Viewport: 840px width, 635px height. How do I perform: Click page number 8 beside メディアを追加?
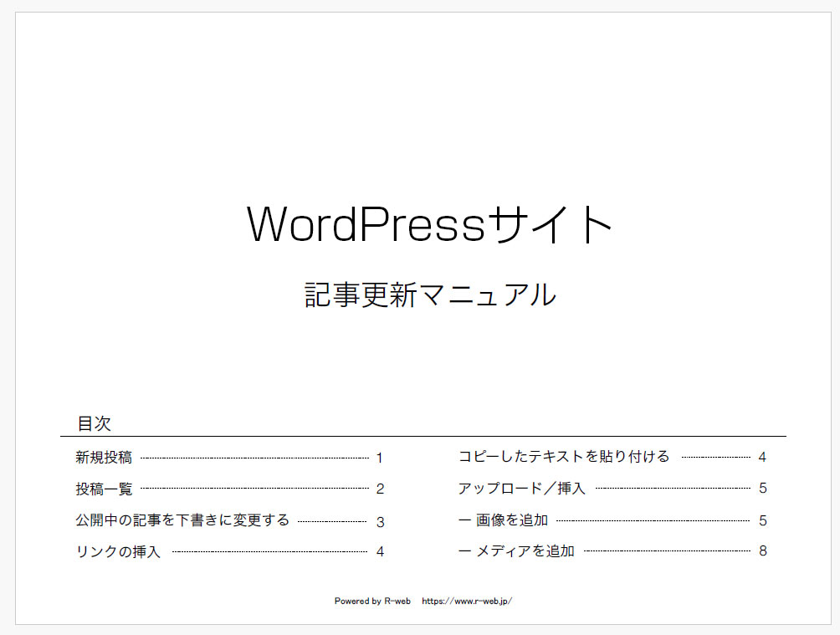(763, 551)
